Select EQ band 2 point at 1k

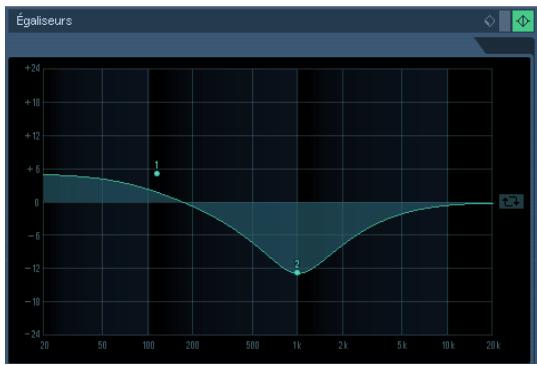click(297, 273)
